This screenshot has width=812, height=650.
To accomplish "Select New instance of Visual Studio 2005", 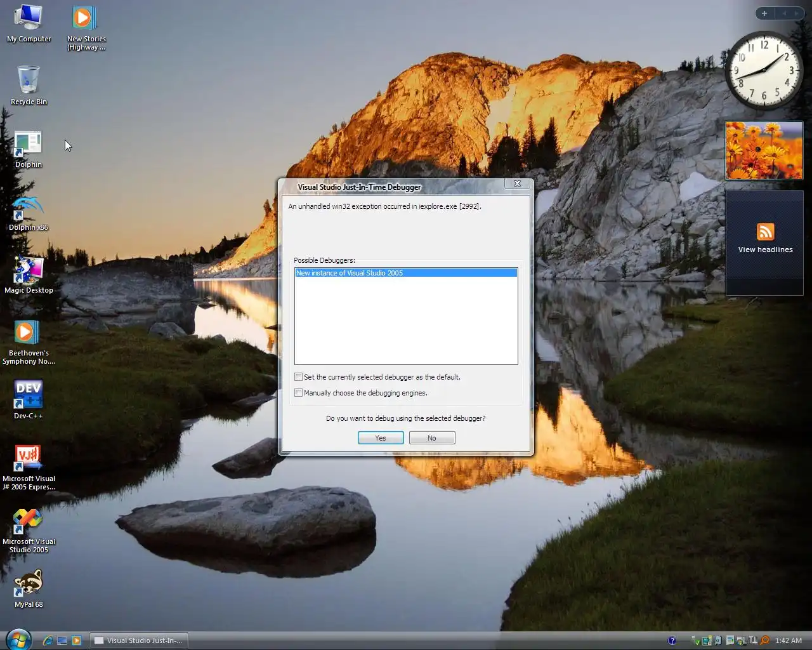I will tap(406, 273).
